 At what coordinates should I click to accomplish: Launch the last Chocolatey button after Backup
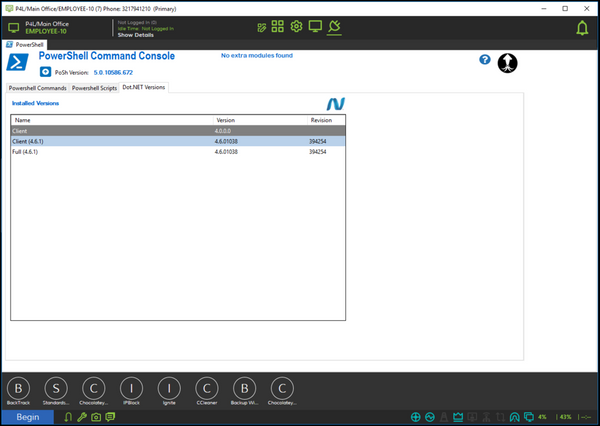point(282,388)
